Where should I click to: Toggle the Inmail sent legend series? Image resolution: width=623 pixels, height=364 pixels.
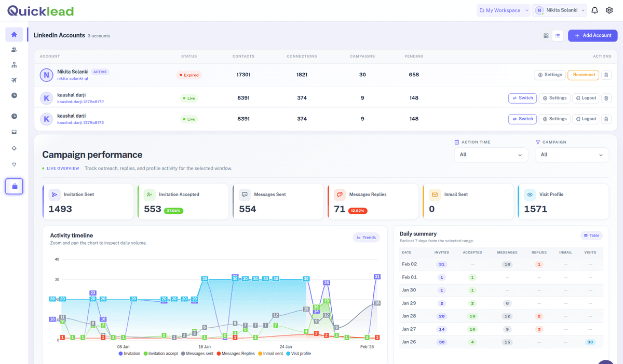tap(270, 354)
